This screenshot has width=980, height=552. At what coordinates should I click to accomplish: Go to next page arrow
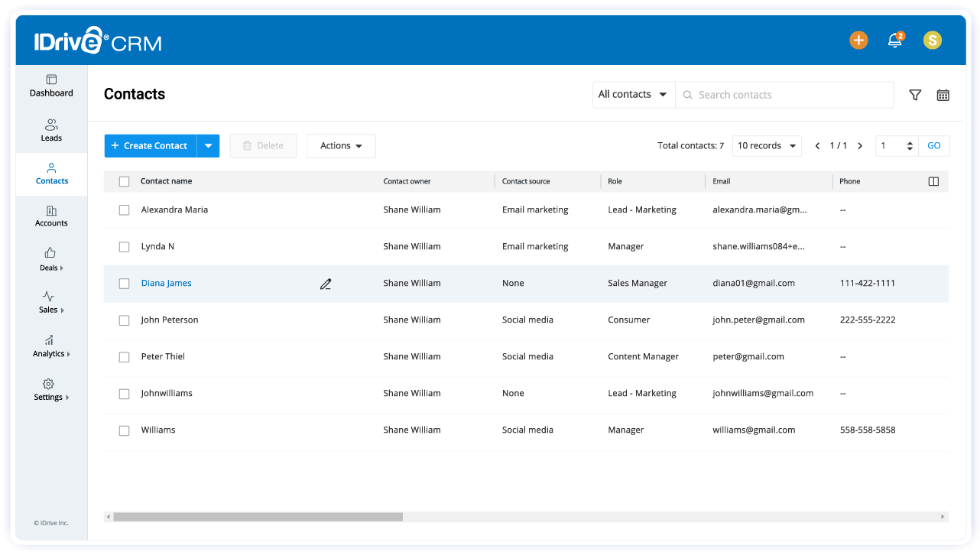[x=860, y=145]
